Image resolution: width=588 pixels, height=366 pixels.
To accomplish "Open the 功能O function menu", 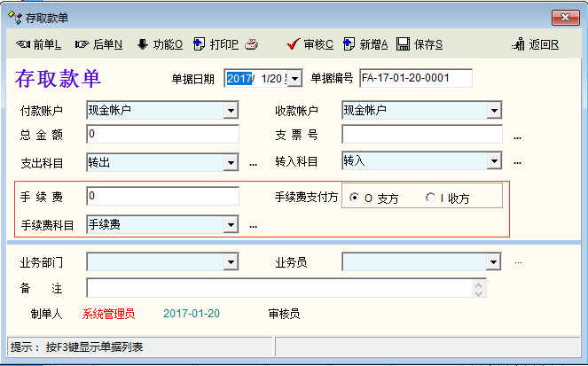I will pyautogui.click(x=160, y=44).
